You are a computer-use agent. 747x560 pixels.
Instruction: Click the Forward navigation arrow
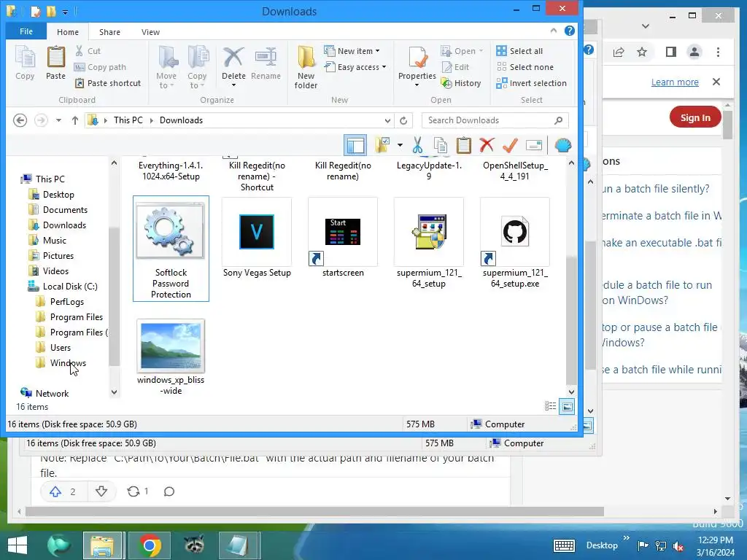click(x=41, y=120)
